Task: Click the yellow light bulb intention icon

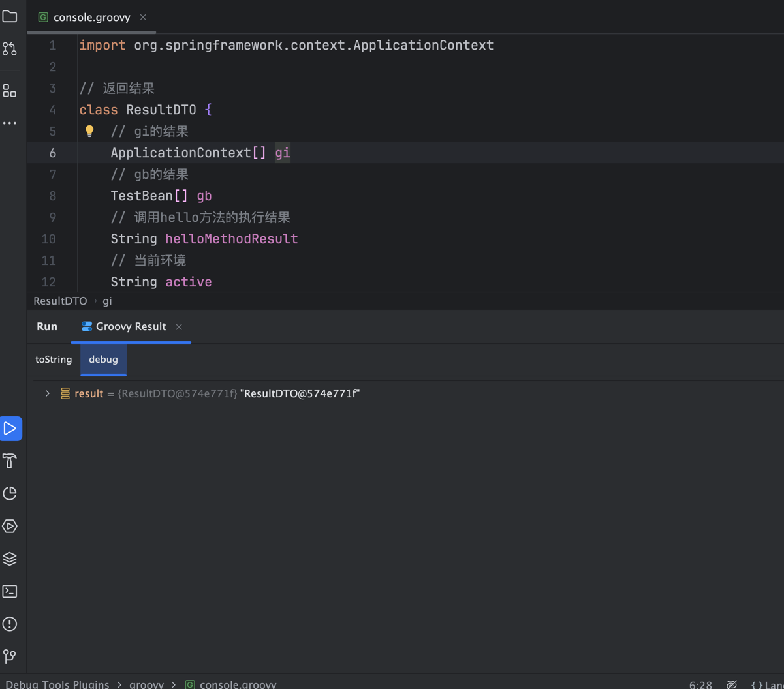Action: pyautogui.click(x=89, y=131)
